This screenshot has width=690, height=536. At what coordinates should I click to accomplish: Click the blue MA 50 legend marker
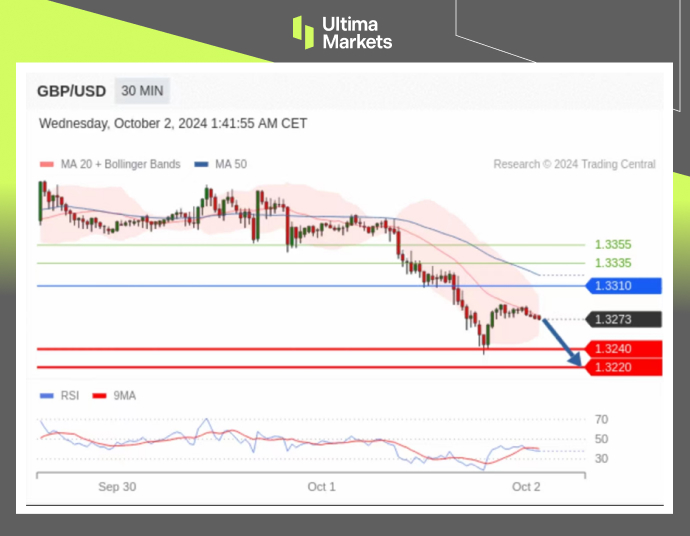[201, 164]
